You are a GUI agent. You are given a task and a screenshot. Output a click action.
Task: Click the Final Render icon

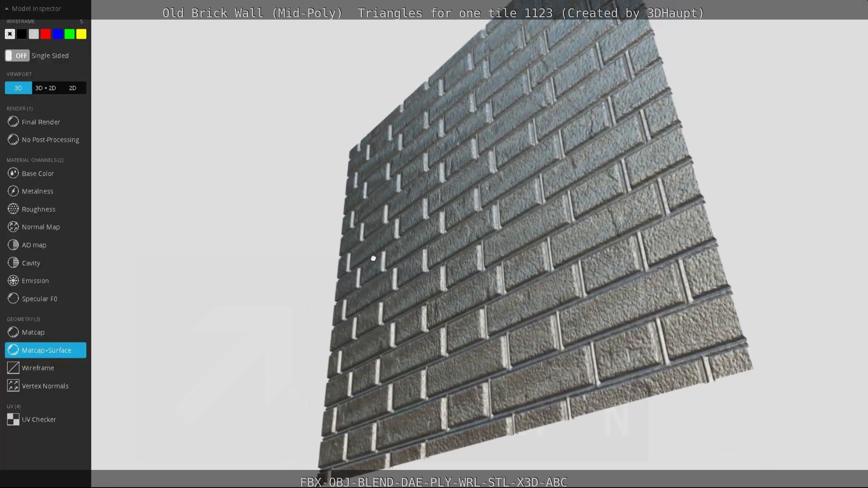[13, 122]
